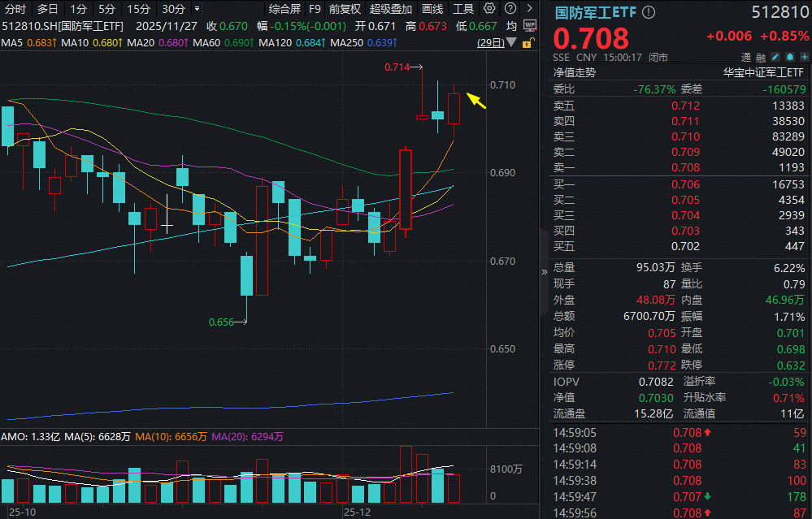This screenshot has height=519, width=812.
Task: Open chart settings gear icon
Action: click(489, 9)
